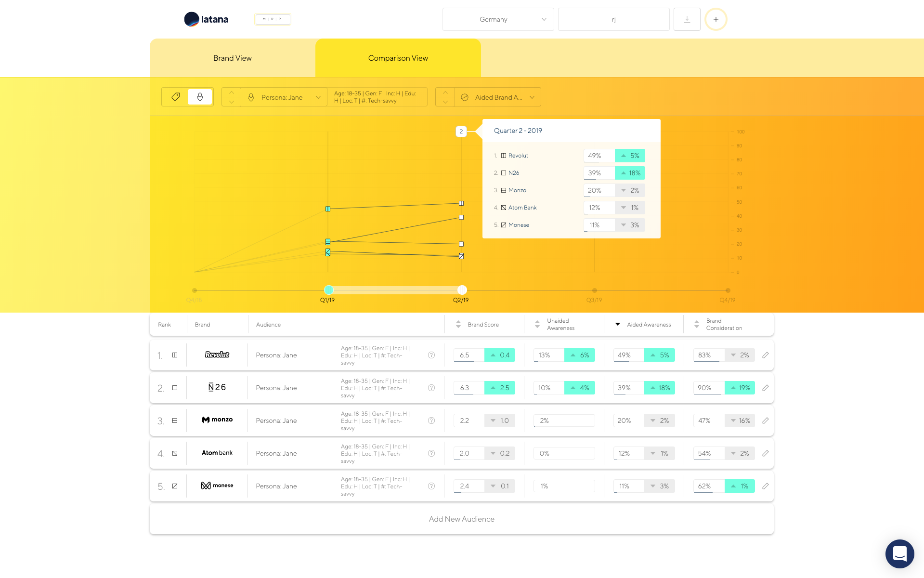This screenshot has height=578, width=924.
Task: Click Monese marker icon in table row
Action: tap(175, 486)
